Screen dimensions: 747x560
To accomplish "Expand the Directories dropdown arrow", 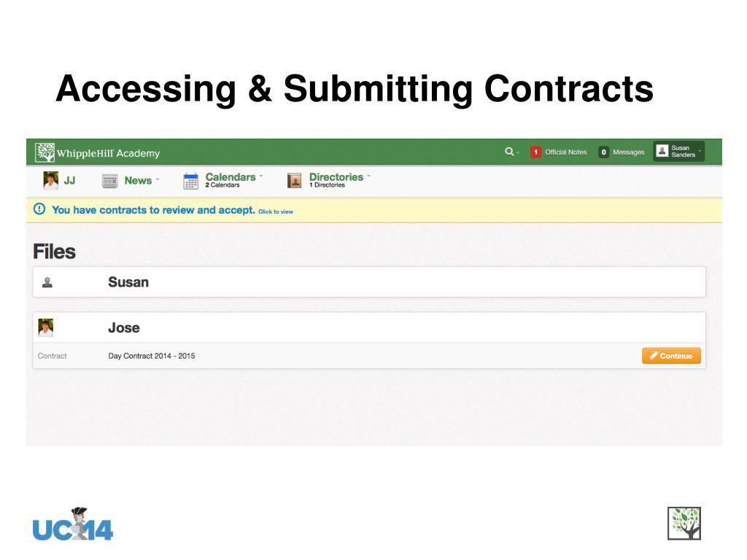I will point(368,176).
